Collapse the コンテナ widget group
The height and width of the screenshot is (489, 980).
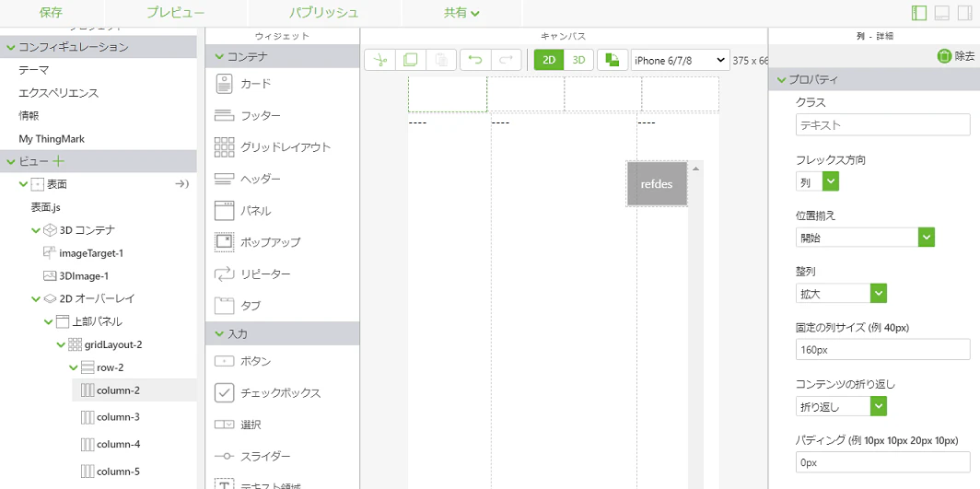(219, 56)
